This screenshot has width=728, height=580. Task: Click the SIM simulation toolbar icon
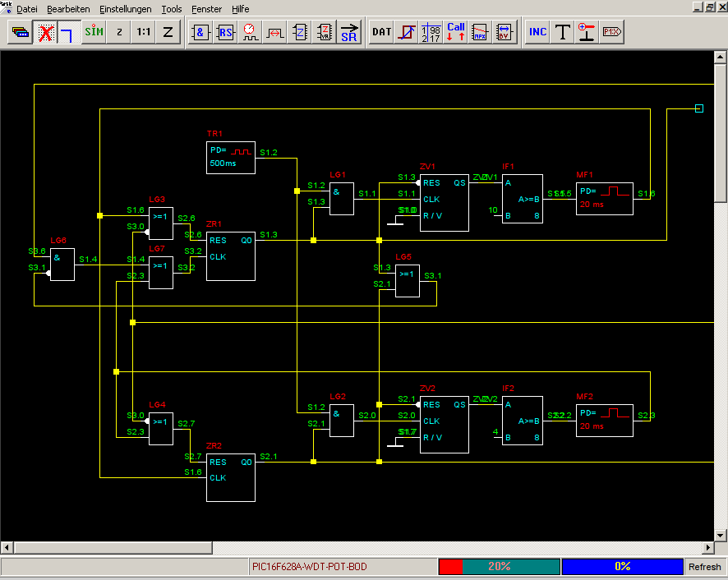[94, 32]
